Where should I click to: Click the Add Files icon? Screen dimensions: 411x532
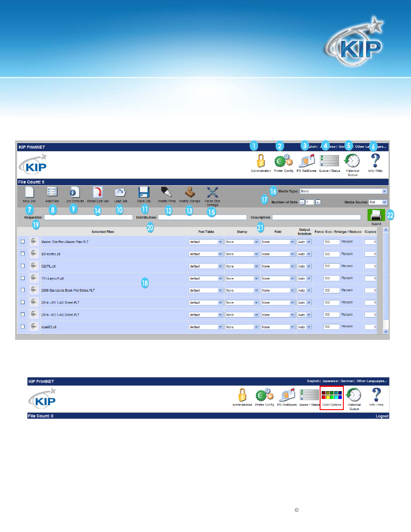coord(52,192)
